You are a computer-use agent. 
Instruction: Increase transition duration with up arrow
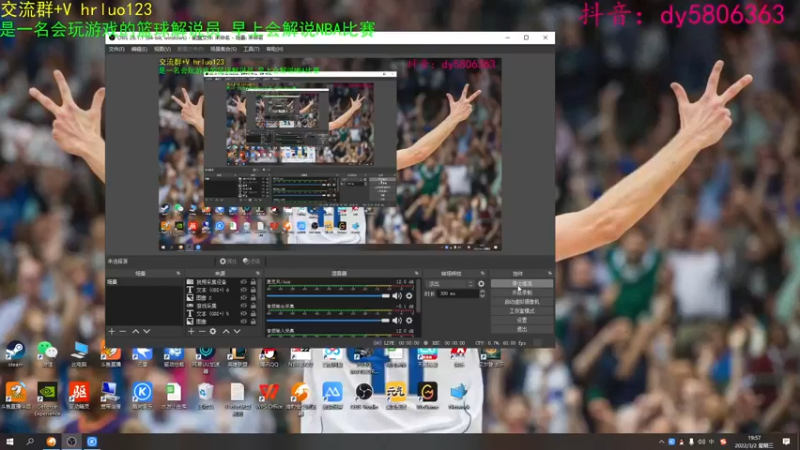click(x=482, y=292)
